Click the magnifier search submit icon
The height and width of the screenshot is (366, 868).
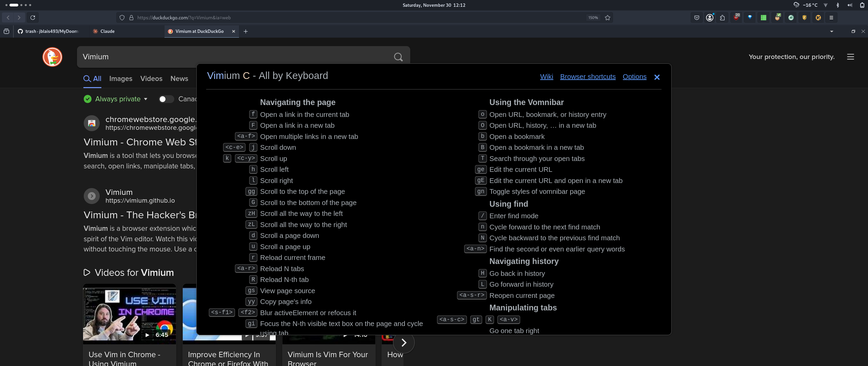click(398, 57)
